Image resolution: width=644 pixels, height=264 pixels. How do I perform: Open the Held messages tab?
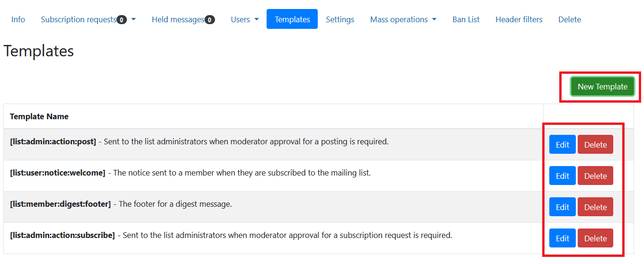pos(183,19)
